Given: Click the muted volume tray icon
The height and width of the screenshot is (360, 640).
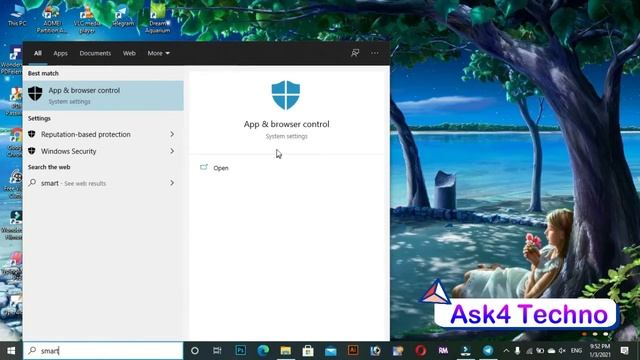Looking at the screenshot, I should click(x=562, y=351).
